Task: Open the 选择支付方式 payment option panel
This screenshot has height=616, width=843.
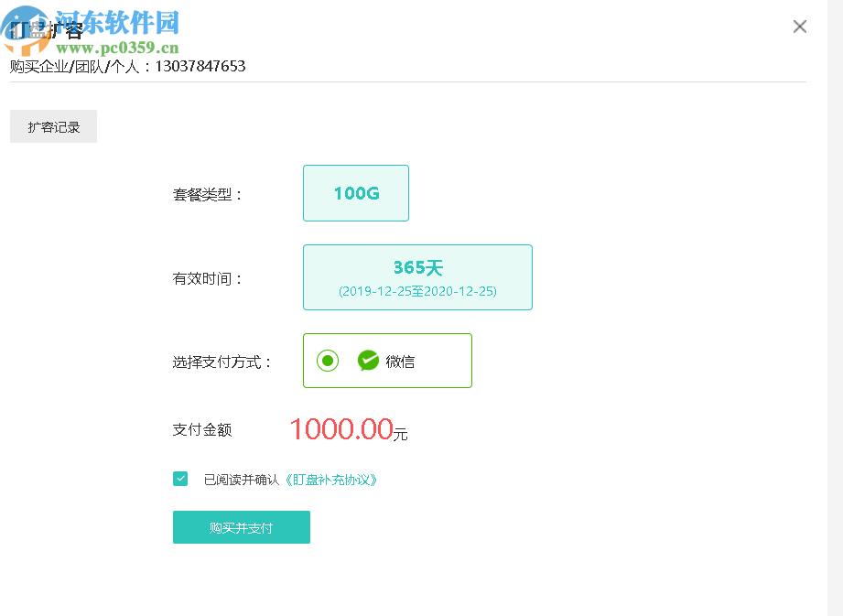Action: point(386,361)
